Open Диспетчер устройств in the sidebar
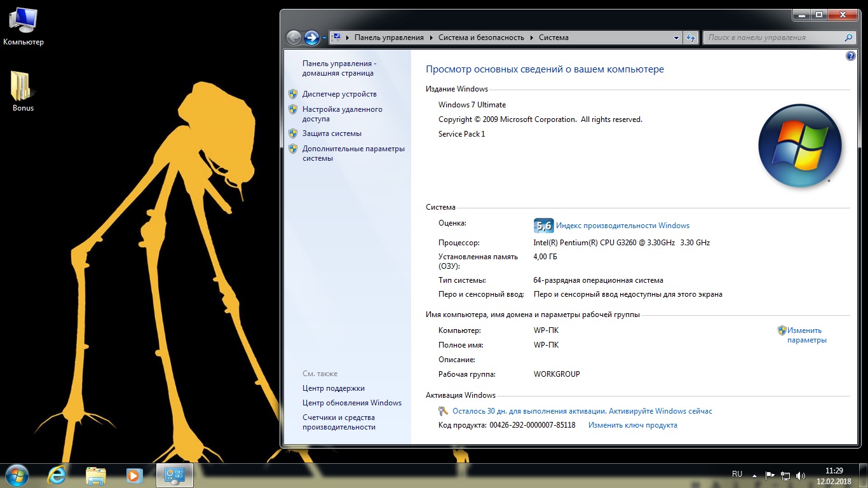Screen dimensions: 868x488 coord(339,94)
